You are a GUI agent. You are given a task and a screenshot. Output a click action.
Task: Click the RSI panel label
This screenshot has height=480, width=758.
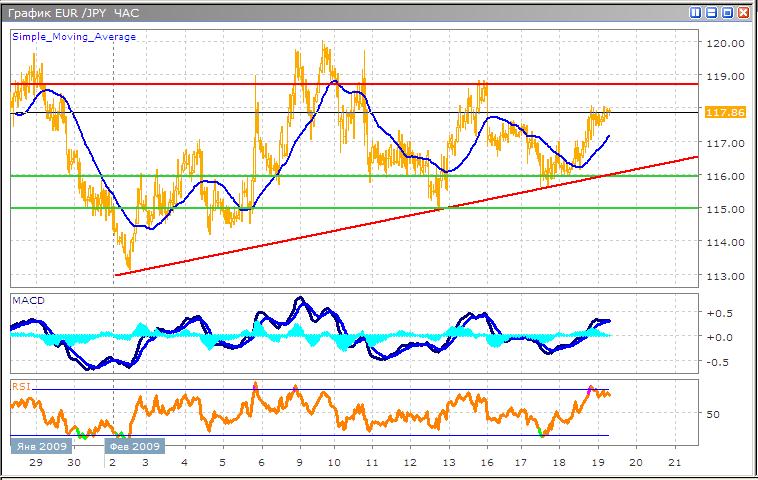[20, 385]
